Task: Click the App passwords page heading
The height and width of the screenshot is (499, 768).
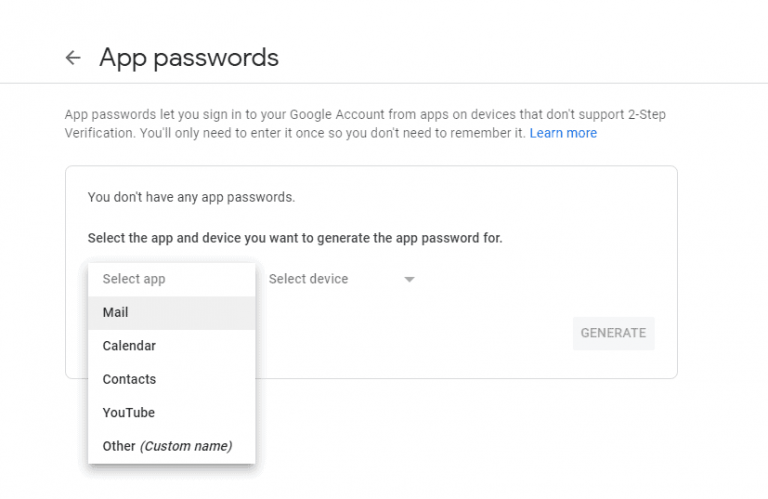Action: point(188,58)
